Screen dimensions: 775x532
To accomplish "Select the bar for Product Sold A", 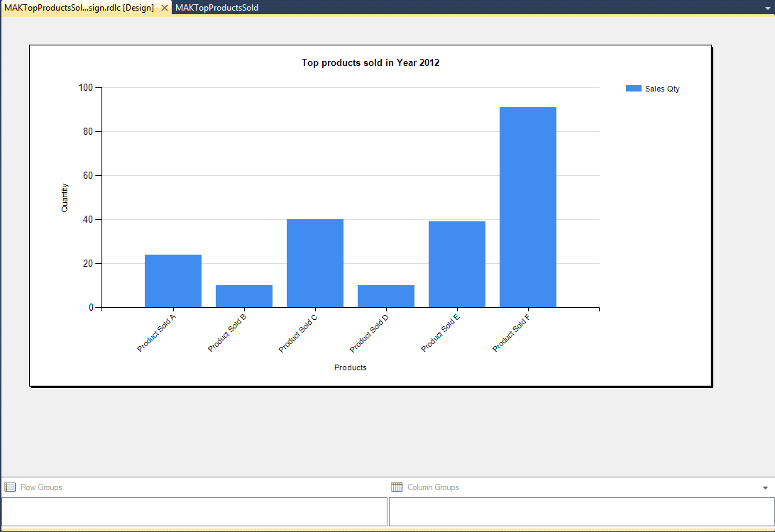I will [x=173, y=281].
